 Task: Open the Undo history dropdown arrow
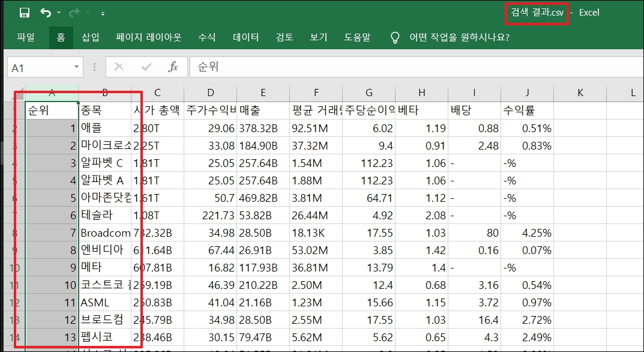(x=59, y=13)
